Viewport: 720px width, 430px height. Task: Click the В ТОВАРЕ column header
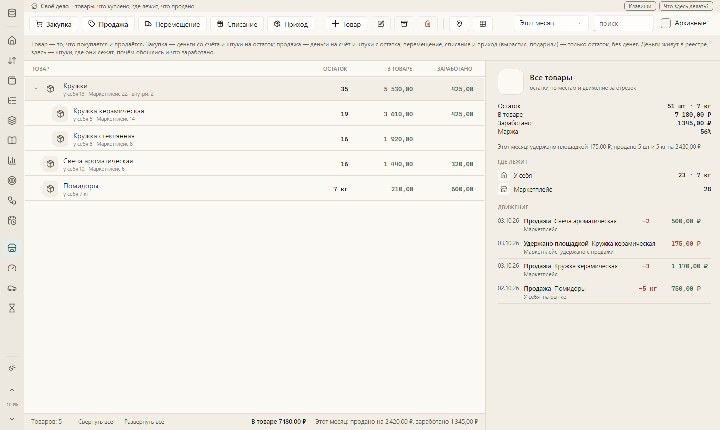[399, 69]
